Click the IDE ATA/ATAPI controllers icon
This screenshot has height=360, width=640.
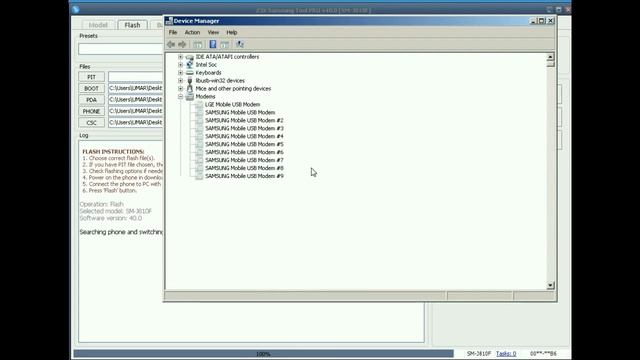[189, 57]
